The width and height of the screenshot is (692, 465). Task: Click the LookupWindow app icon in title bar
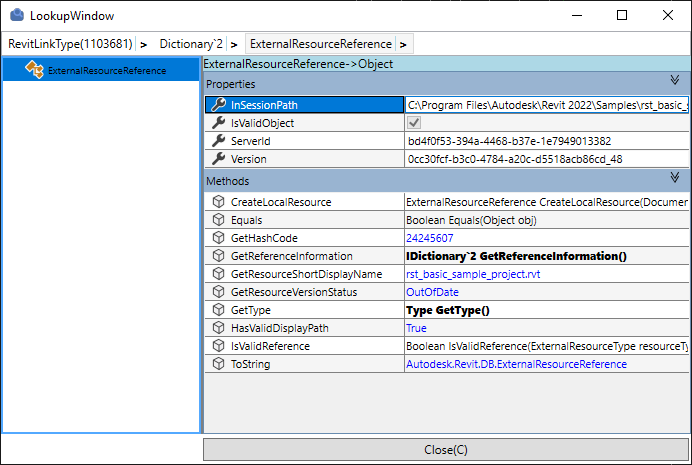tap(16, 16)
